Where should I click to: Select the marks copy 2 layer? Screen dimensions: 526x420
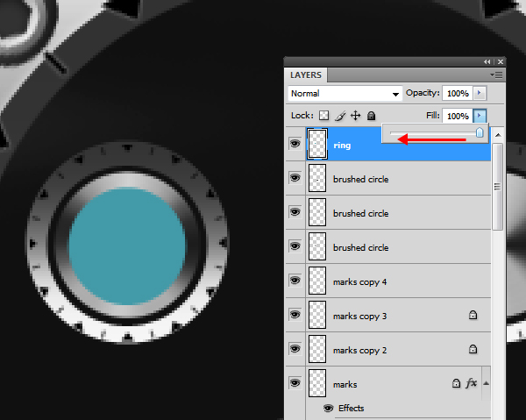pyautogui.click(x=388, y=349)
